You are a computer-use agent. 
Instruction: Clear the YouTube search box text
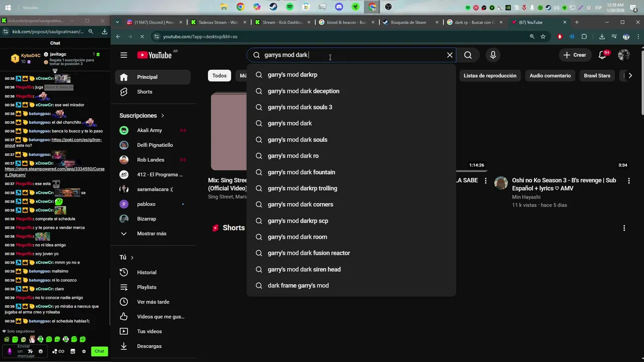click(450, 55)
